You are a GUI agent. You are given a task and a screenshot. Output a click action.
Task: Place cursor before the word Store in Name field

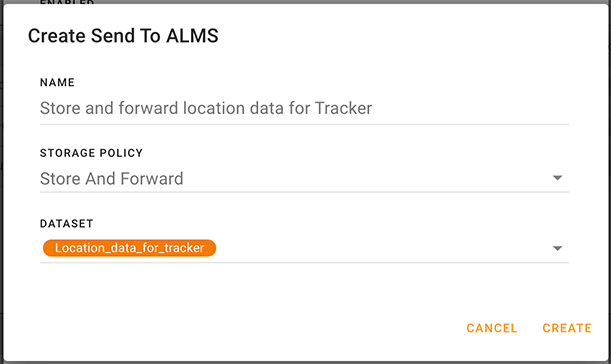coord(41,108)
